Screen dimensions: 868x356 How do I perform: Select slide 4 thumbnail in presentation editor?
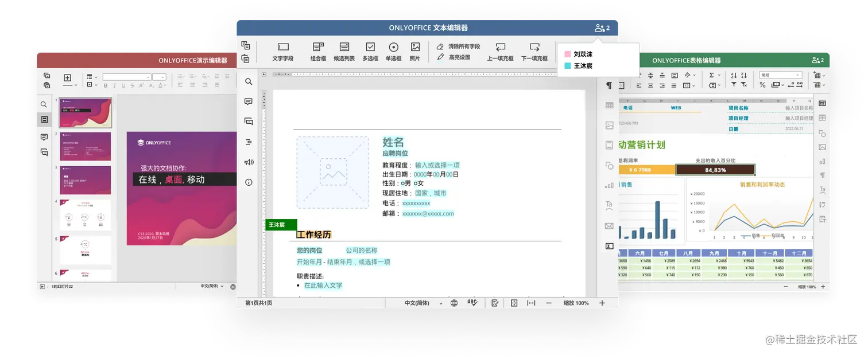[x=86, y=215]
